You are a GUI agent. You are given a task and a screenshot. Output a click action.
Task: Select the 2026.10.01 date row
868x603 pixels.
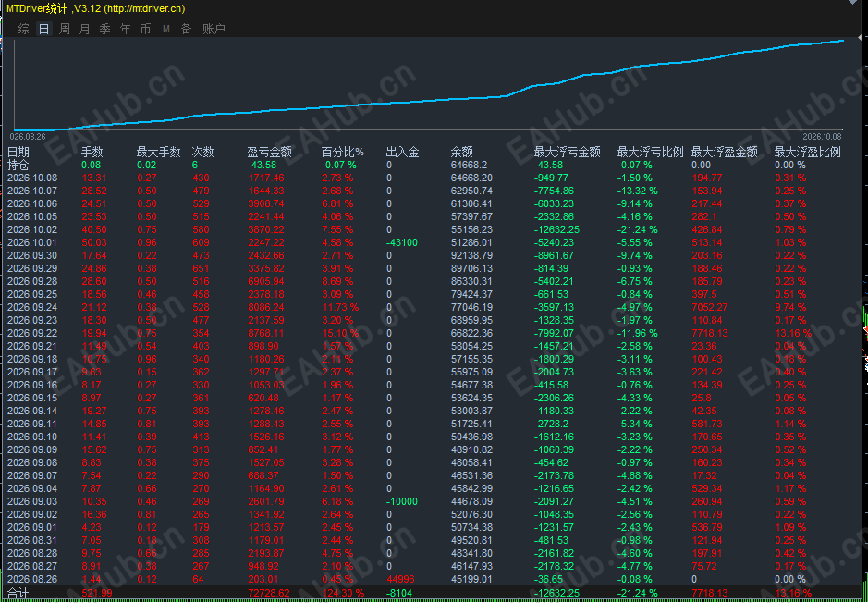[32, 242]
